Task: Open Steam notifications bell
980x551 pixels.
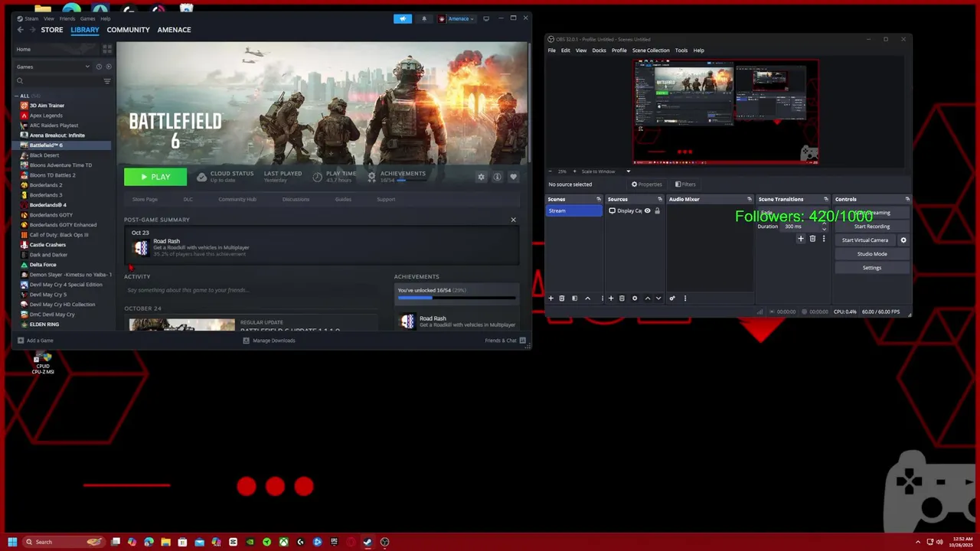Action: pyautogui.click(x=423, y=18)
